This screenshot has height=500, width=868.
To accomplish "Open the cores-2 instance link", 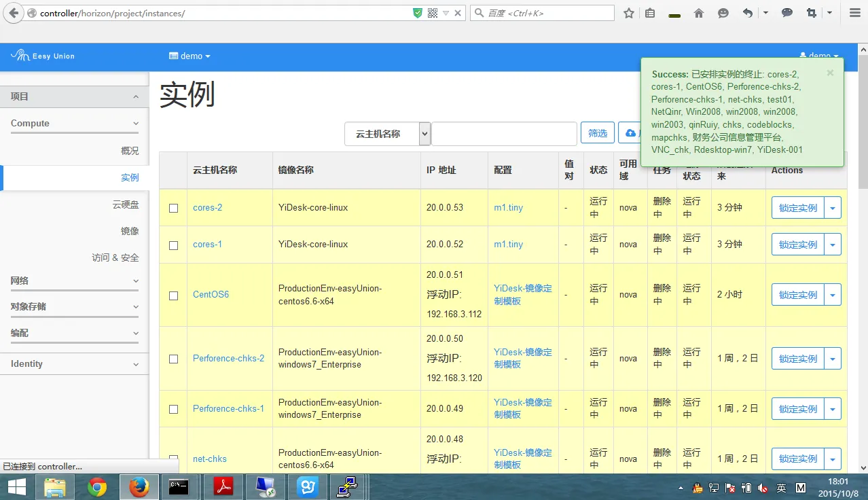I will coord(208,207).
